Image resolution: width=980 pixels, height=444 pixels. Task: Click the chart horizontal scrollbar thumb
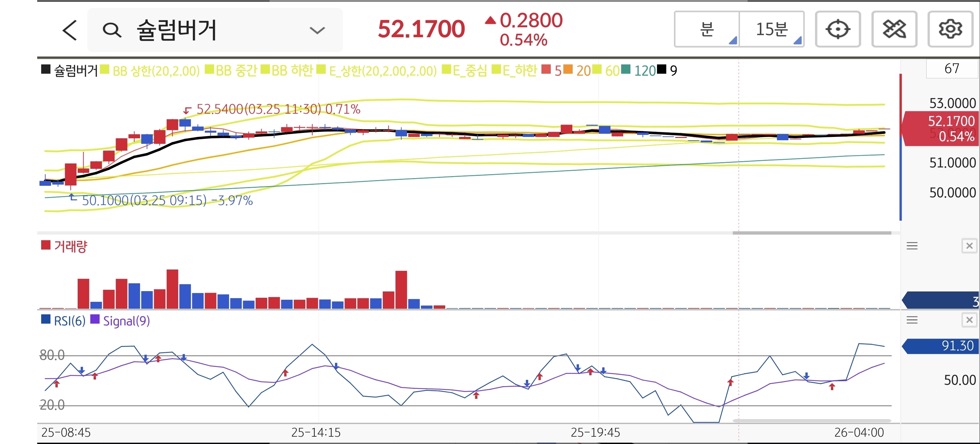click(x=812, y=233)
